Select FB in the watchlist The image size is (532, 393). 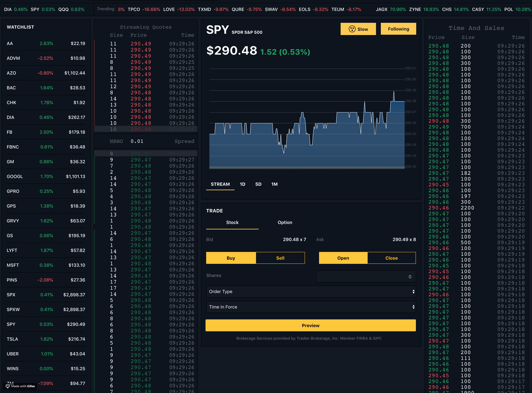[x=46, y=132]
